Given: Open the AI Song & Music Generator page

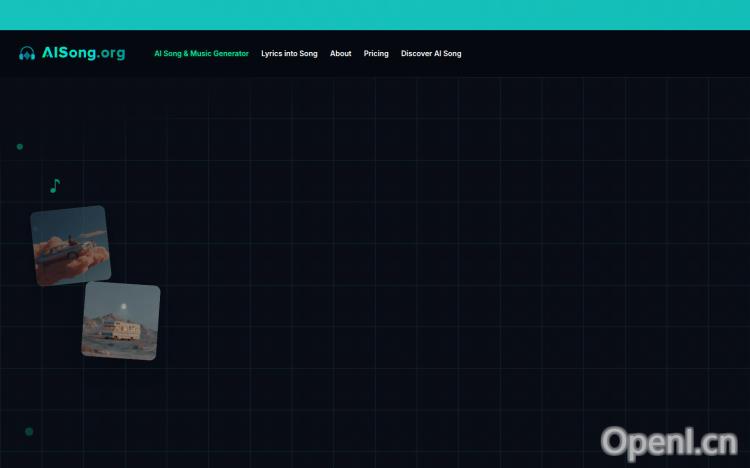Looking at the screenshot, I should (201, 54).
